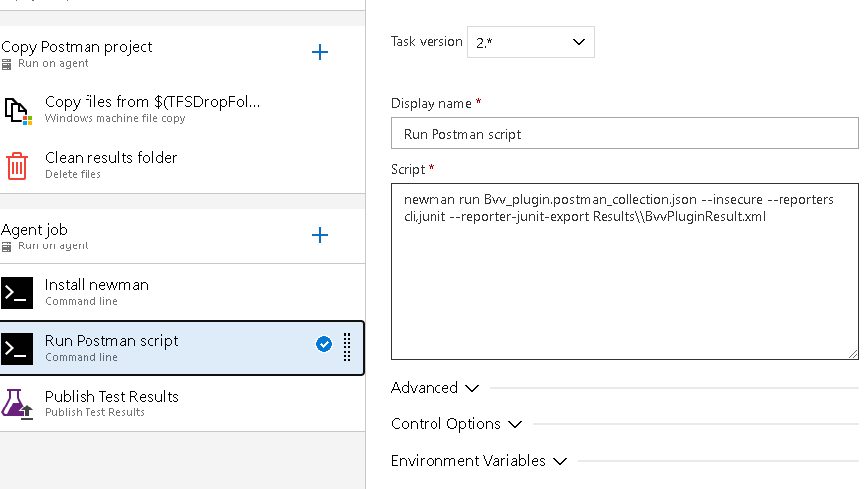Screen dimensions: 868x489
Task: Add task to Copy Postman project job
Action: point(320,52)
